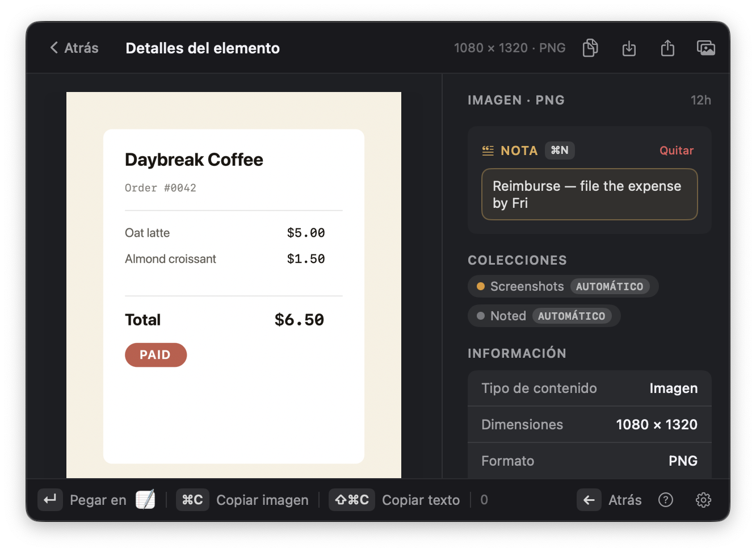Click the ⌘N shortcut badge
Viewport: 756px width, 552px height.
pos(560,150)
